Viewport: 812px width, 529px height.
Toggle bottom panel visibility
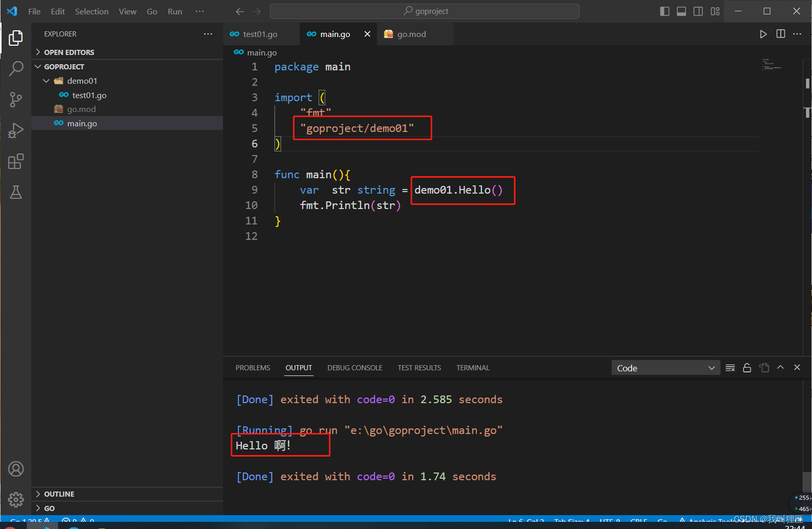(x=681, y=11)
